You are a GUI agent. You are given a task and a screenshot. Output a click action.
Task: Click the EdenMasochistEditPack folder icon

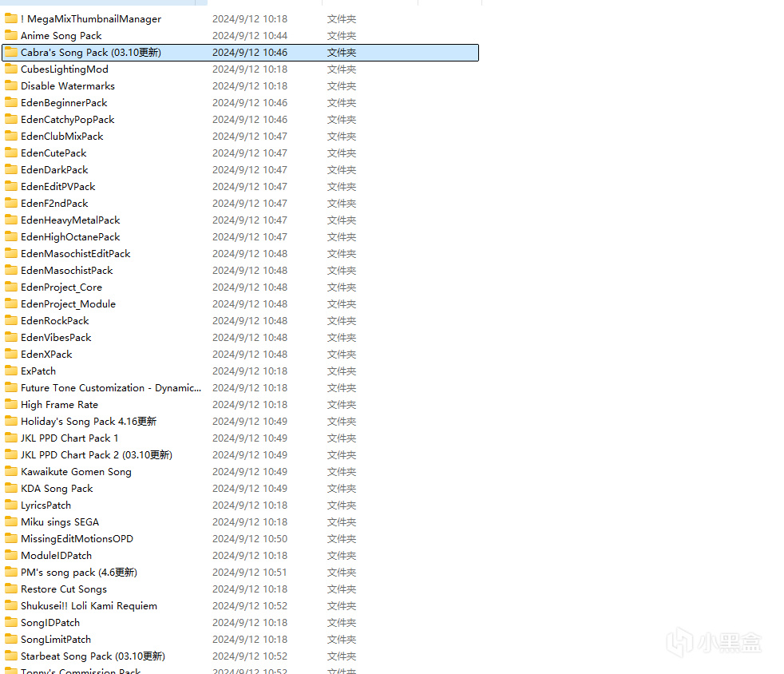click(11, 253)
